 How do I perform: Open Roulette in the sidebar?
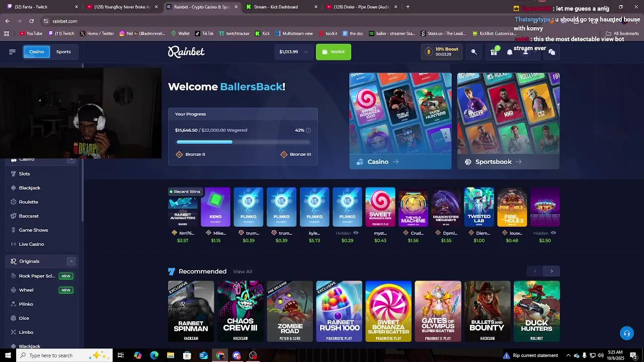[x=42, y=202]
